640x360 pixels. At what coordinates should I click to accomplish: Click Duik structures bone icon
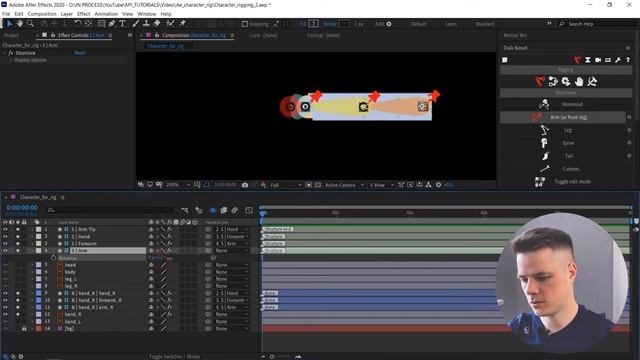click(540, 82)
